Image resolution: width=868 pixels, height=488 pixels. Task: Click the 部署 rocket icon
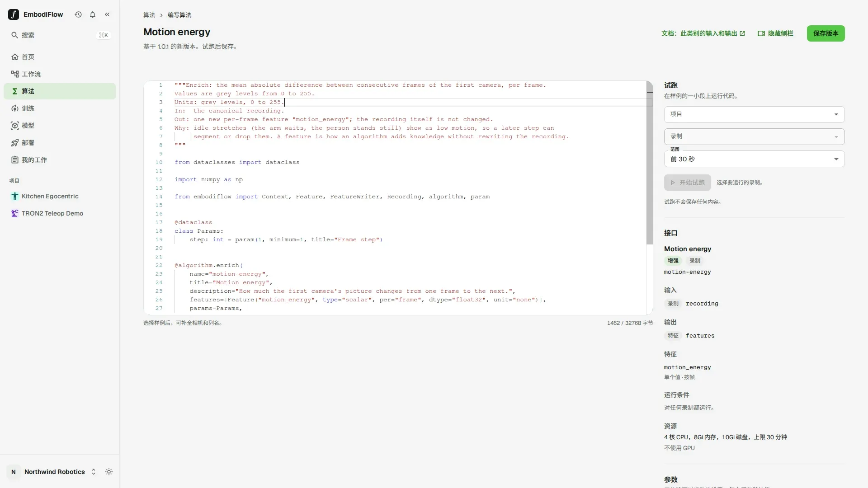pyautogui.click(x=15, y=143)
